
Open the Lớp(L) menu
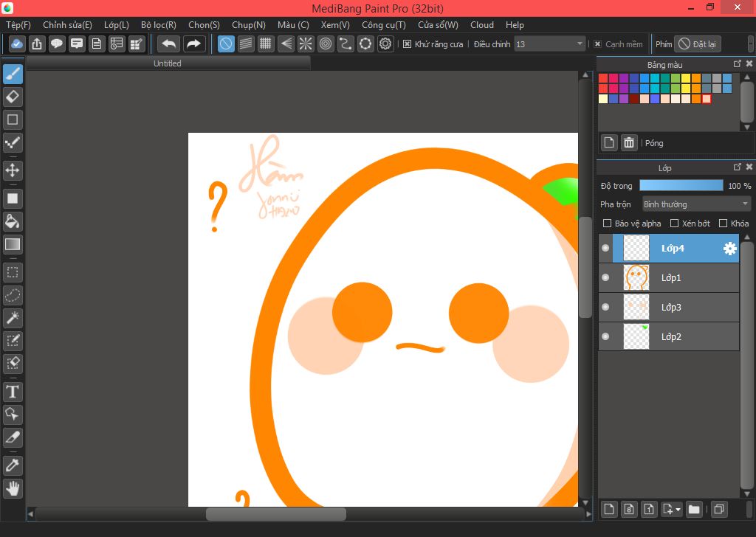tap(116, 25)
